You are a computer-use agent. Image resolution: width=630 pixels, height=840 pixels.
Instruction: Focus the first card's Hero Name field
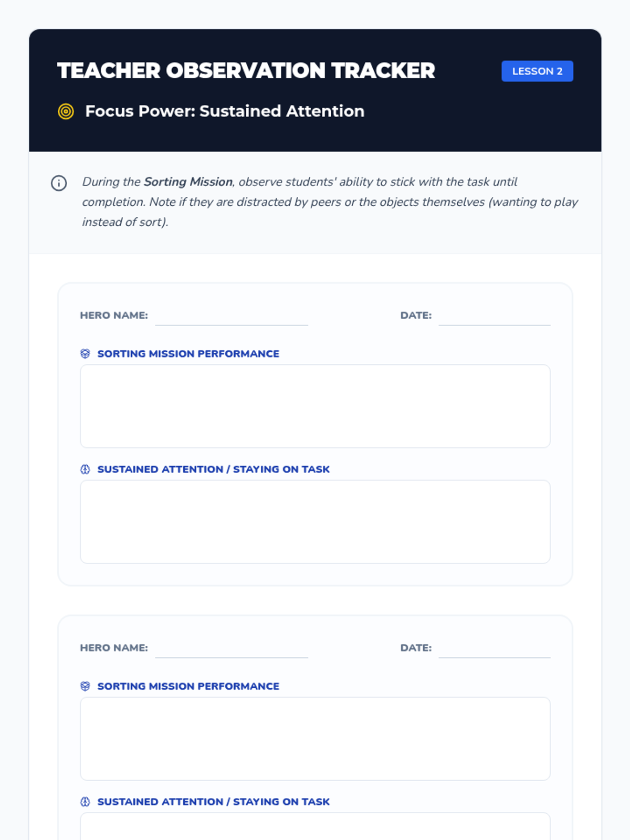click(x=232, y=316)
